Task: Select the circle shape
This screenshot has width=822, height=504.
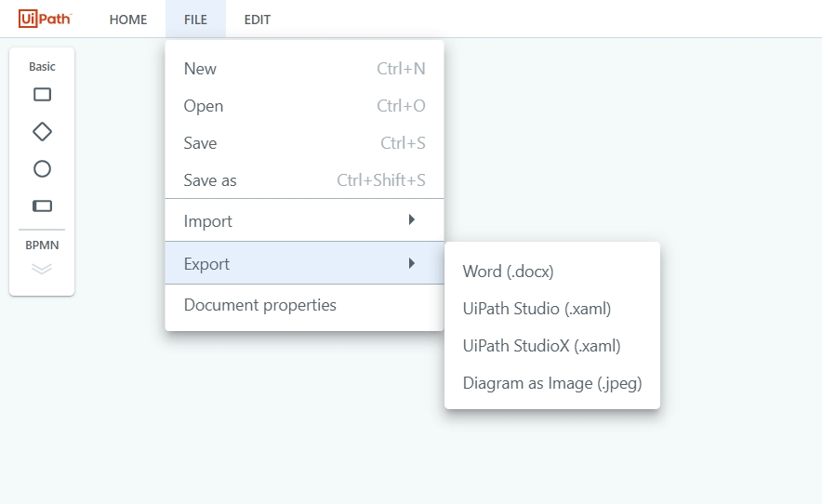Action: click(x=42, y=169)
